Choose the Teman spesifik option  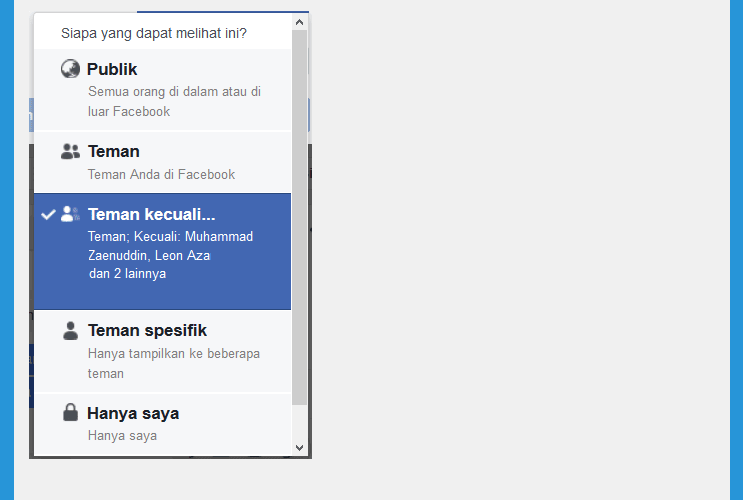coord(163,351)
